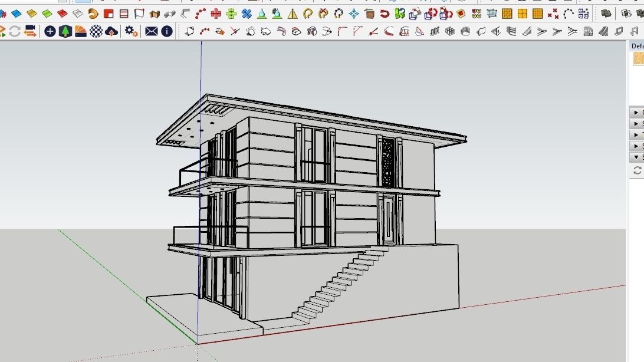Click the green tile toolbar icon
Image resolution: width=644 pixels, height=362 pixels.
pyautogui.click(x=47, y=14)
